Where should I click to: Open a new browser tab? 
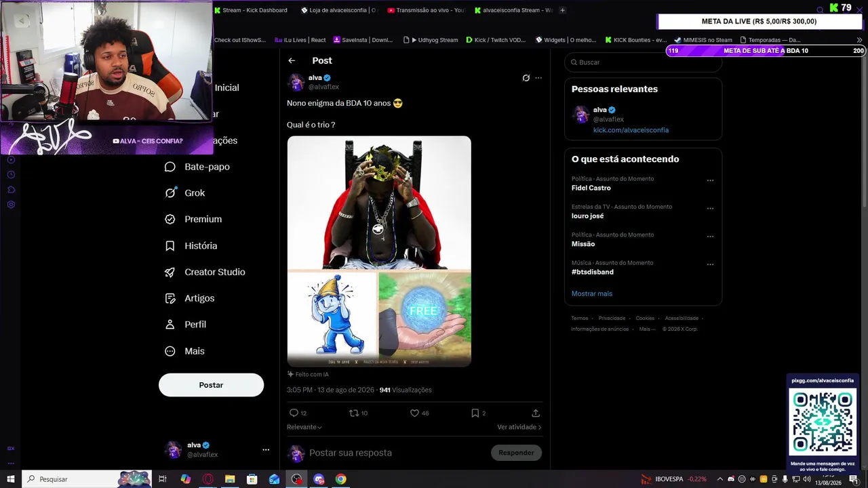click(x=562, y=10)
